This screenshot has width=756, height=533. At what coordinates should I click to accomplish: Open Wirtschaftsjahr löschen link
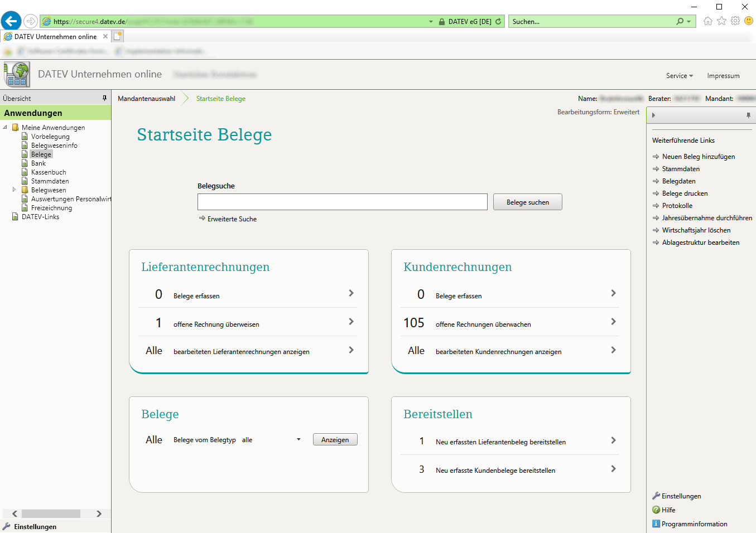tap(696, 230)
